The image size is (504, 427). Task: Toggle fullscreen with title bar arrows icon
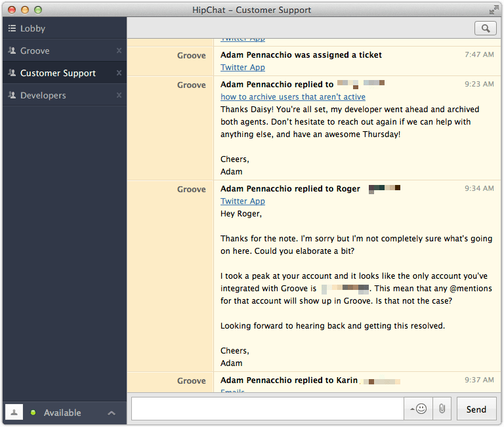(x=493, y=10)
